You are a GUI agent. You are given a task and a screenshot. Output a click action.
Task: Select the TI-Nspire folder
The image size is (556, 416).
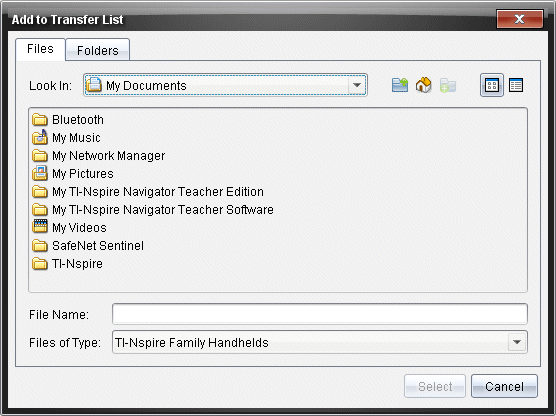[67, 264]
